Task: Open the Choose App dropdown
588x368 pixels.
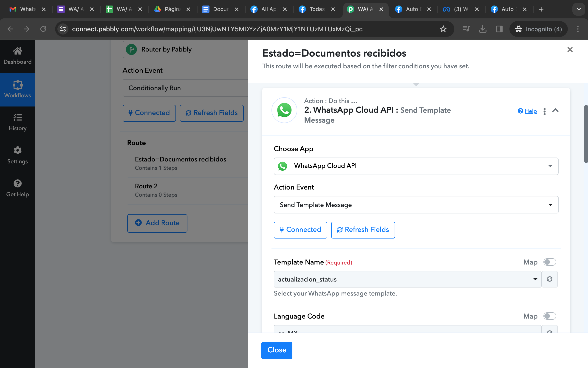Action: click(x=416, y=166)
